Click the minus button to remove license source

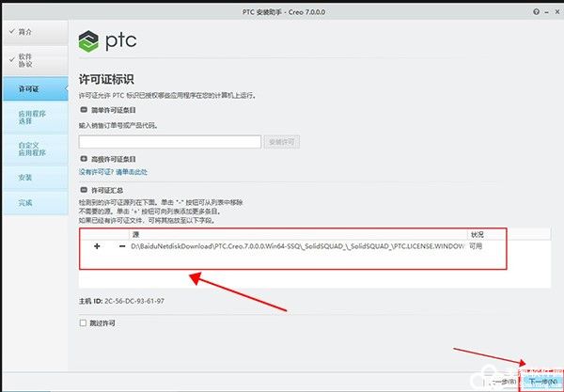pos(122,246)
